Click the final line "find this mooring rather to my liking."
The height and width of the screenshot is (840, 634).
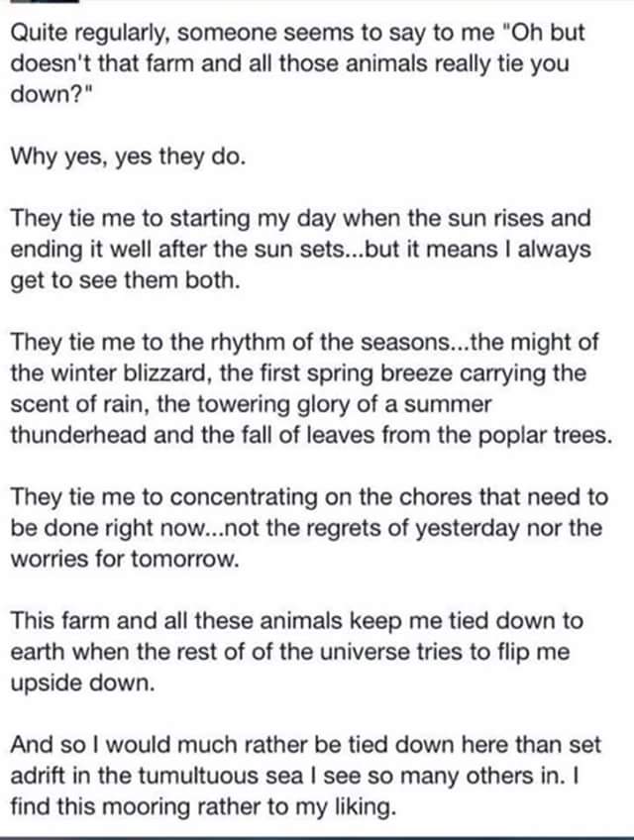point(203,806)
